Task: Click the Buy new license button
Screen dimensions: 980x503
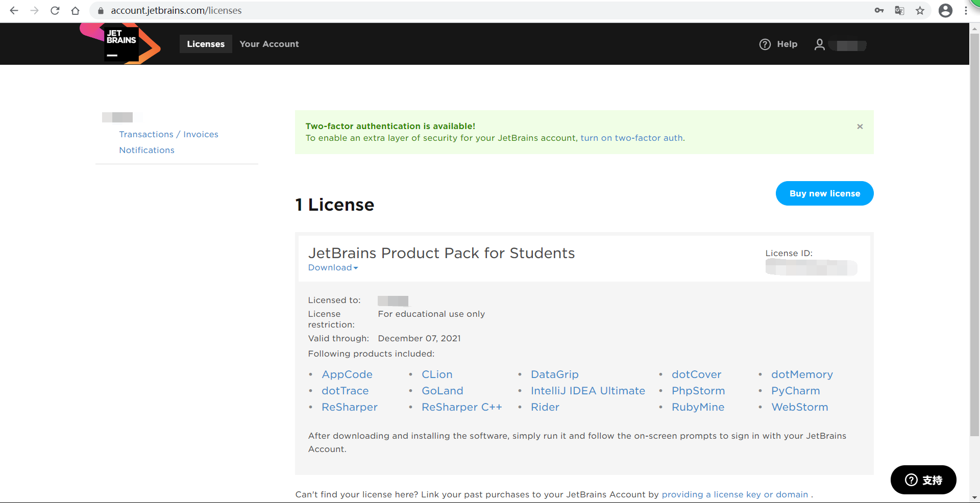Action: pyautogui.click(x=824, y=193)
